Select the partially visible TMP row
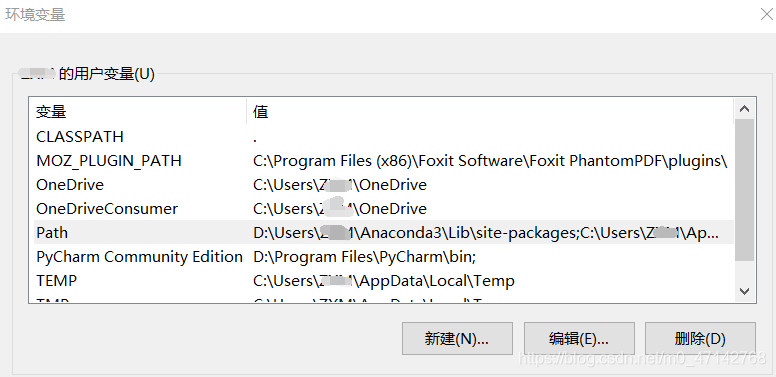776x377 pixels. click(382, 298)
